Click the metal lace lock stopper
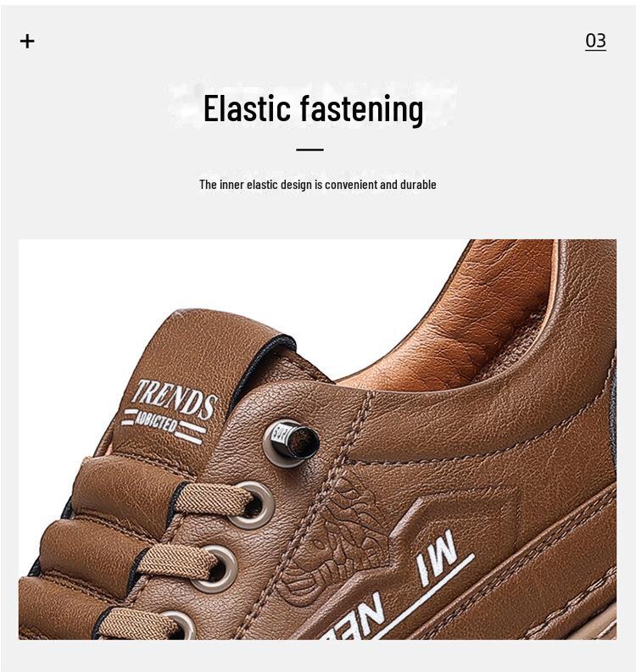Image resolution: width=636 pixels, height=672 pixels. tap(291, 442)
